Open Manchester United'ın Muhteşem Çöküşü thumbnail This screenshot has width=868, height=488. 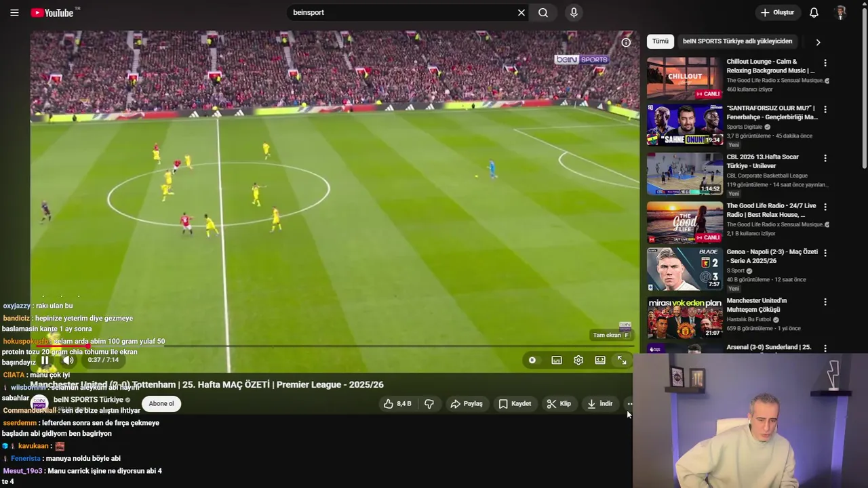684,318
